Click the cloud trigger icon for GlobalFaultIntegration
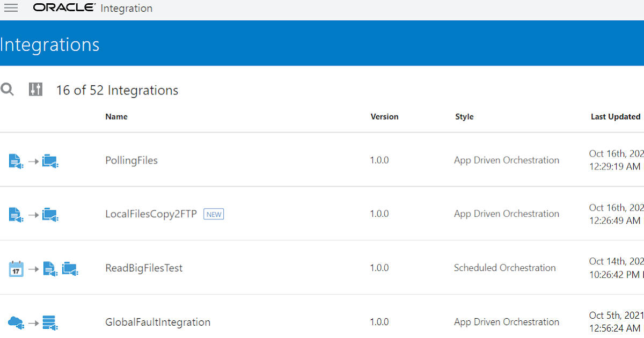Viewport: 644px width, 338px height. [15, 321]
